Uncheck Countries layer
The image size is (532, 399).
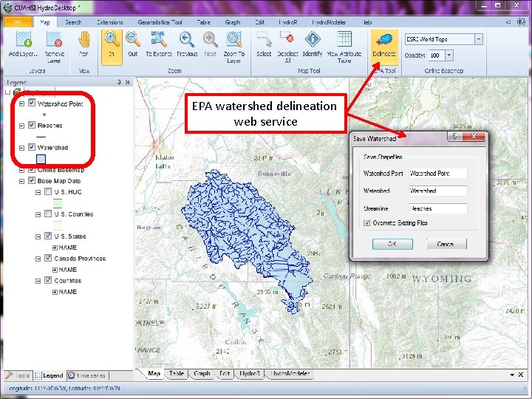[x=48, y=280]
